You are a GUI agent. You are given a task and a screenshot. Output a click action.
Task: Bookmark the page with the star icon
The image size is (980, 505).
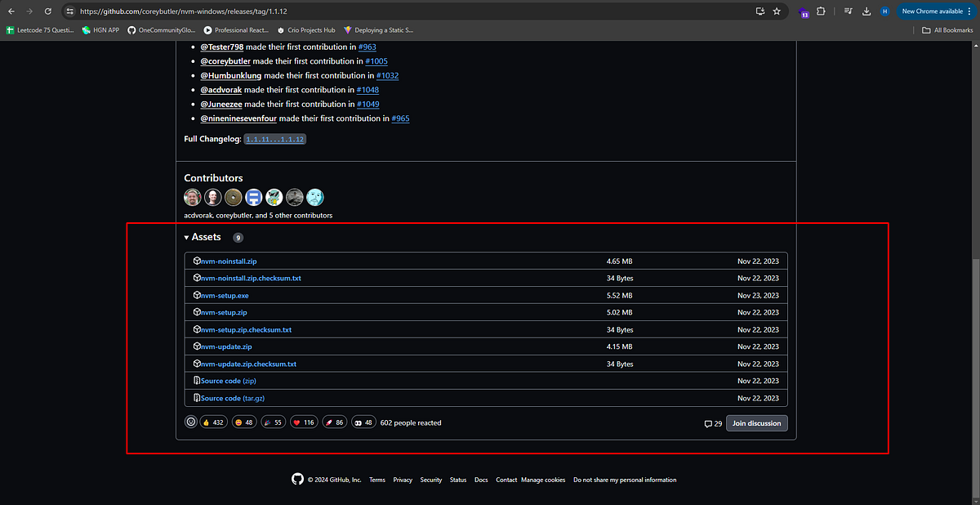click(776, 11)
